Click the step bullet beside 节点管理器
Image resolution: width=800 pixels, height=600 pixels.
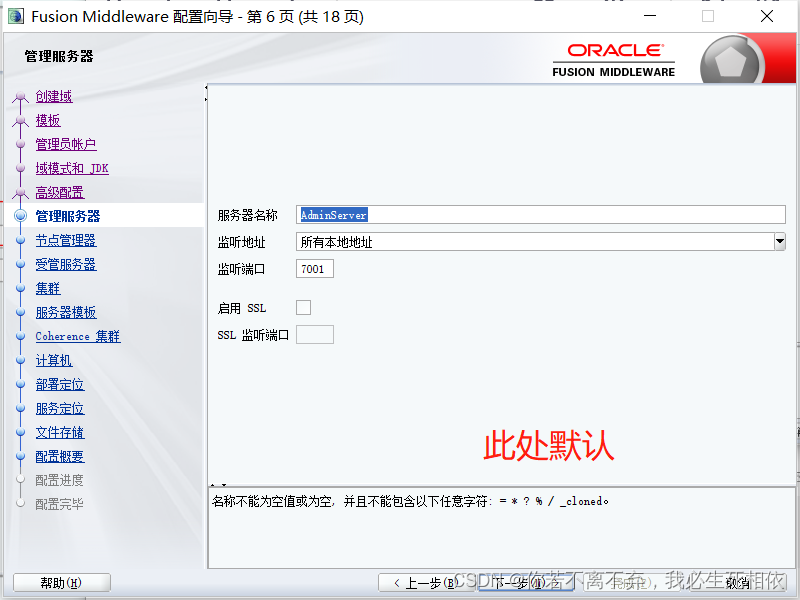pyautogui.click(x=20, y=240)
